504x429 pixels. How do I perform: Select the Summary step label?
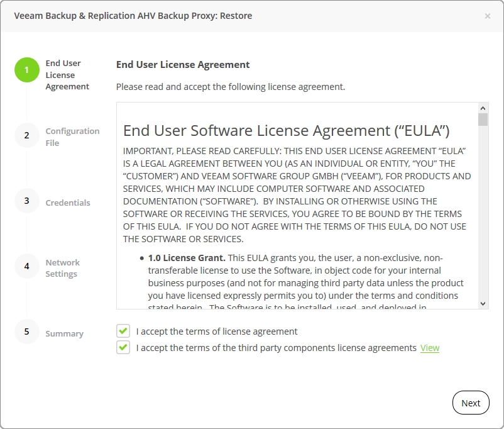[64, 333]
